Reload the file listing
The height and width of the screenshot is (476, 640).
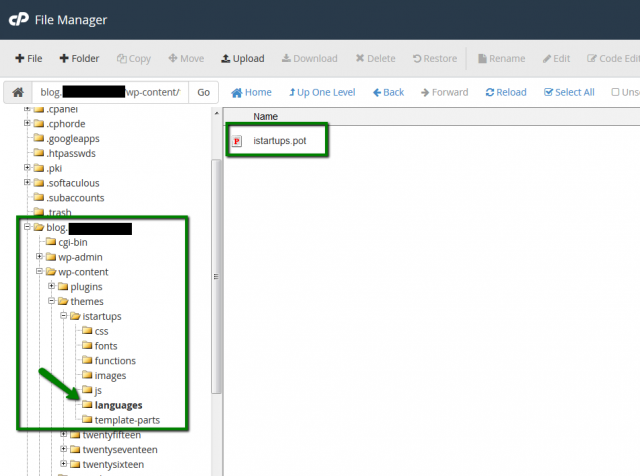pos(506,92)
